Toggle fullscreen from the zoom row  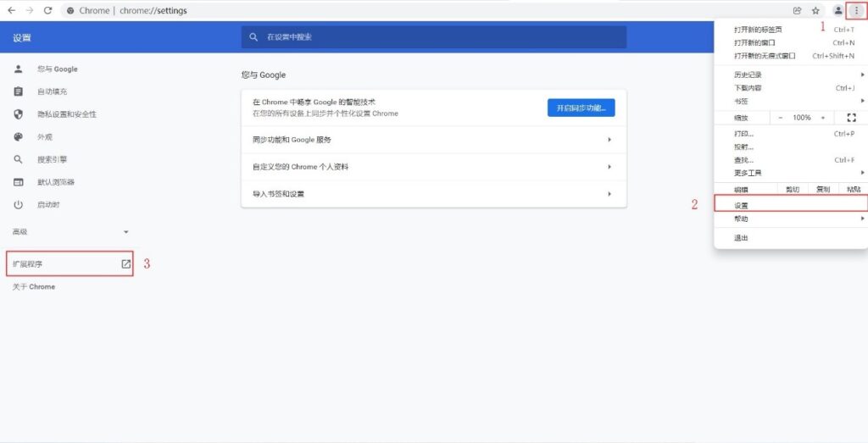851,117
